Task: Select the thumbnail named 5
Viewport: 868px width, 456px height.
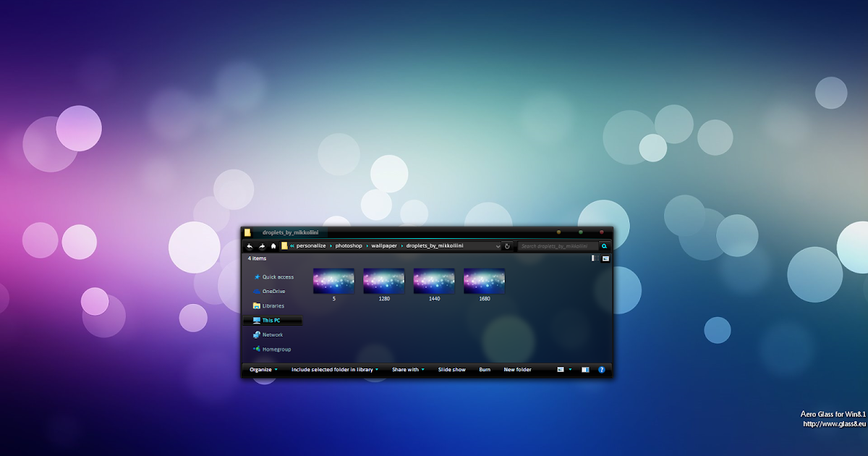Action: (x=333, y=284)
